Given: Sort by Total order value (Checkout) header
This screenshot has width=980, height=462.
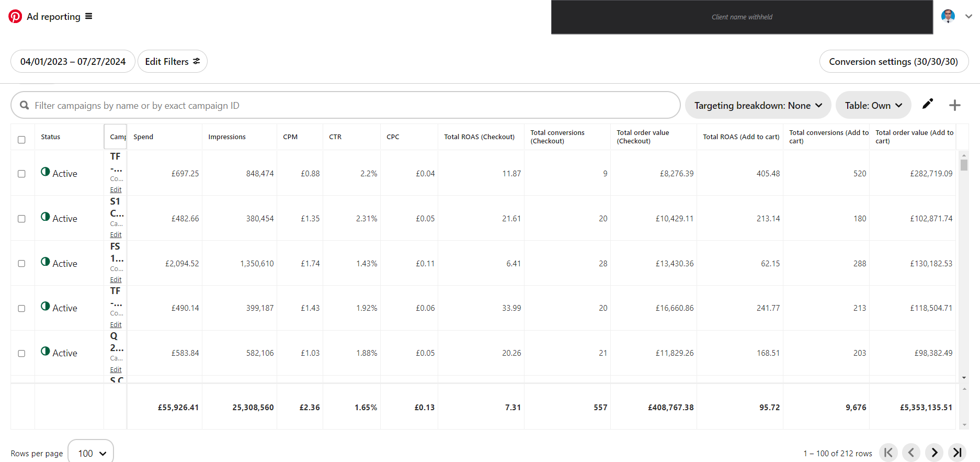Looking at the screenshot, I should [x=643, y=137].
